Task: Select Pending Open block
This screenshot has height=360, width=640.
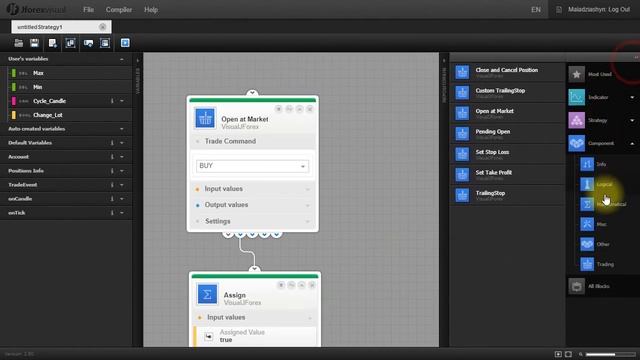Action: [x=507, y=133]
